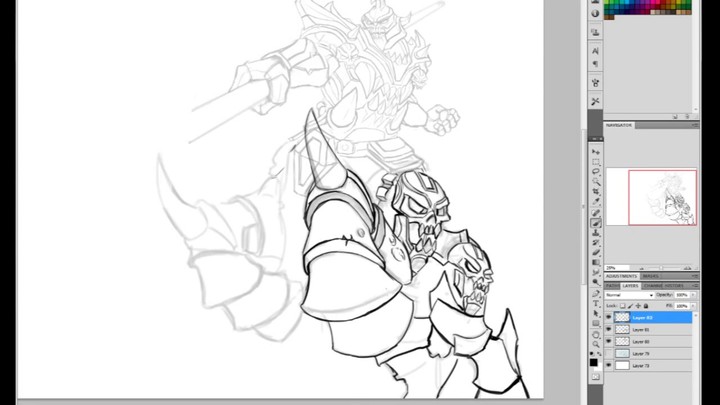720x405 pixels.
Task: Open the Clone Source panel icon
Action: 596,32
